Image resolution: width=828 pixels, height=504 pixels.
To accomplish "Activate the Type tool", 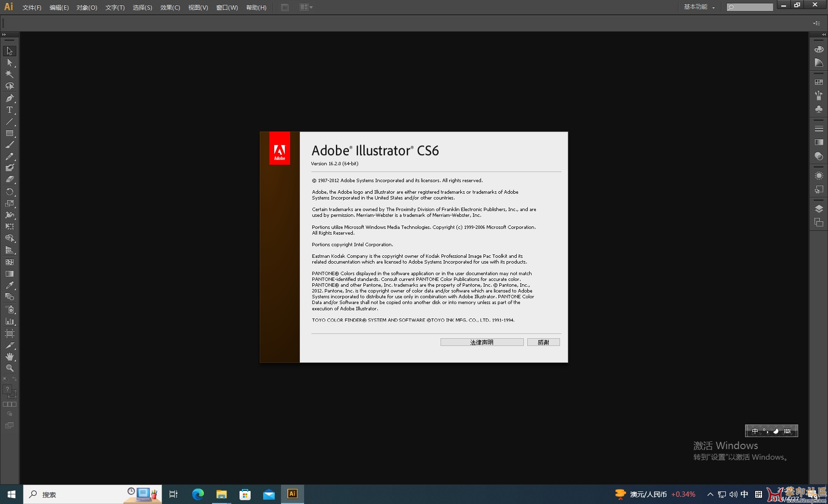I will [10, 110].
